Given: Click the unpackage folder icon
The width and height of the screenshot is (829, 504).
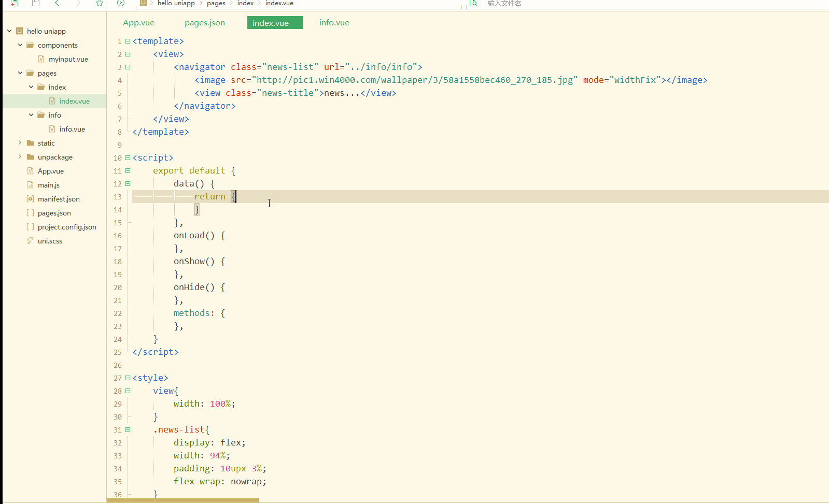Looking at the screenshot, I should (x=31, y=157).
